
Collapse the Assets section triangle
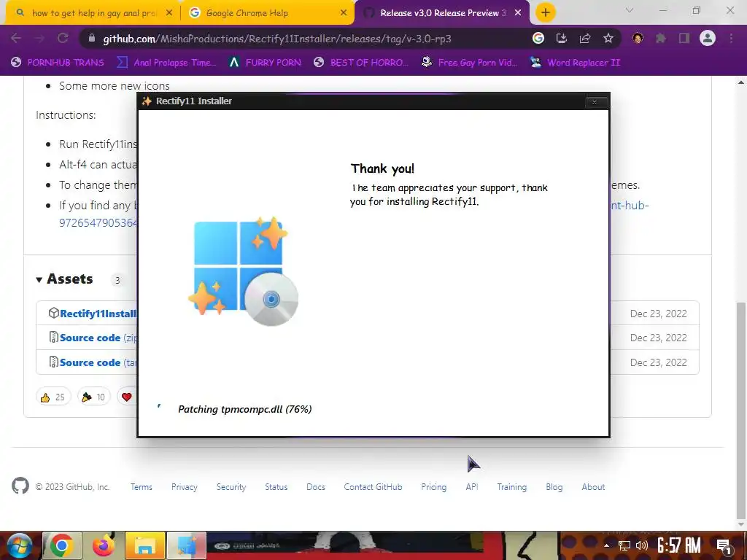click(39, 279)
